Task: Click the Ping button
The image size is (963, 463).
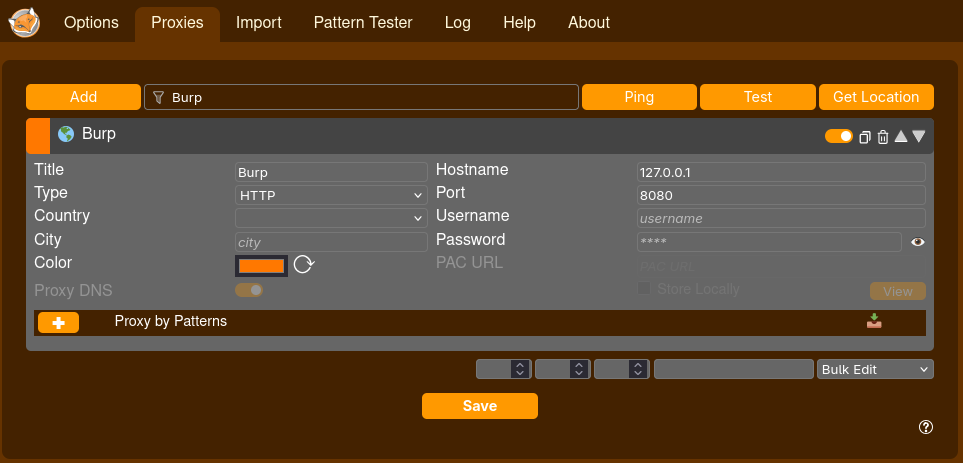Action: click(x=639, y=97)
